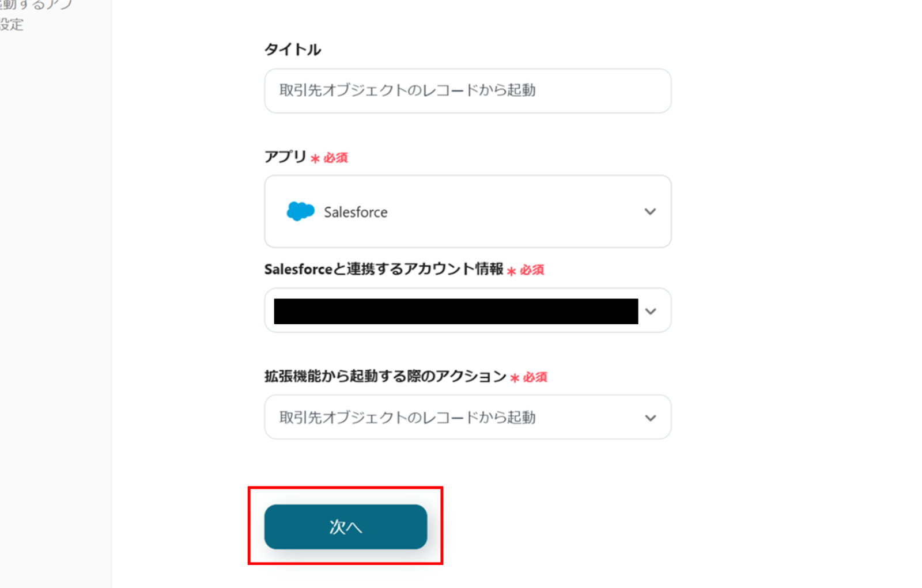Expand the アプリ dropdown chevron
This screenshot has width=922, height=588.
click(650, 211)
